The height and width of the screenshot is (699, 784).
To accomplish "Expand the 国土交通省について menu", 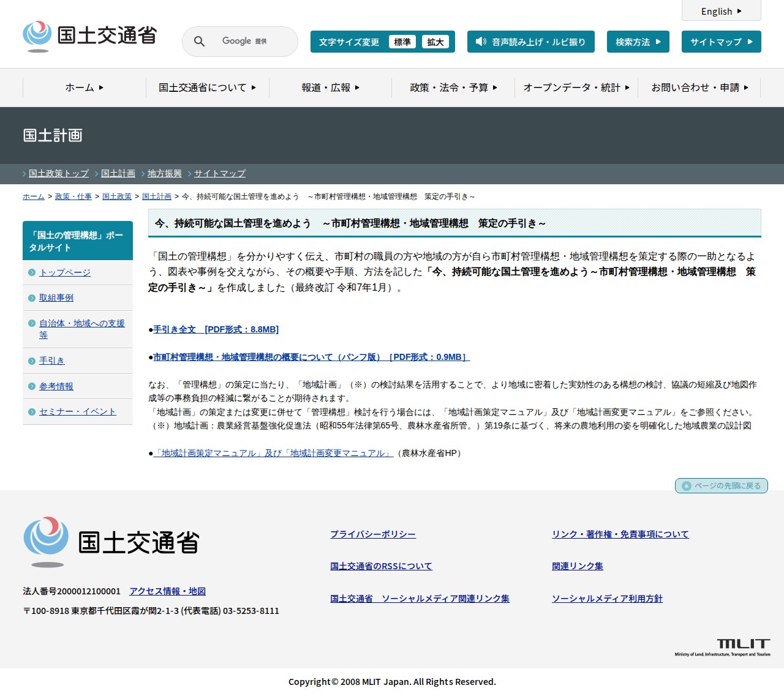I will click(207, 88).
